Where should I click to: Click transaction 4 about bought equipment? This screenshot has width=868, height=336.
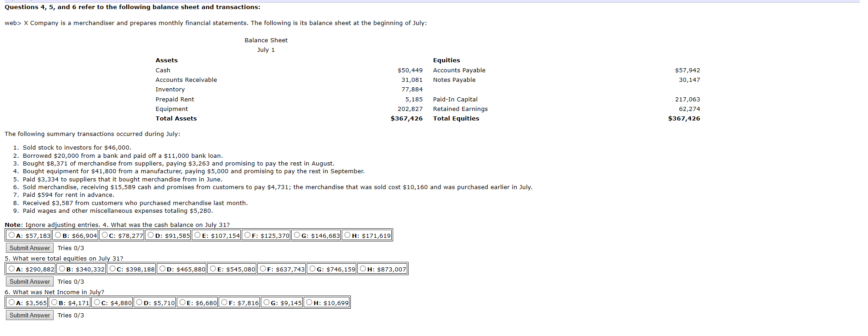coord(194,171)
